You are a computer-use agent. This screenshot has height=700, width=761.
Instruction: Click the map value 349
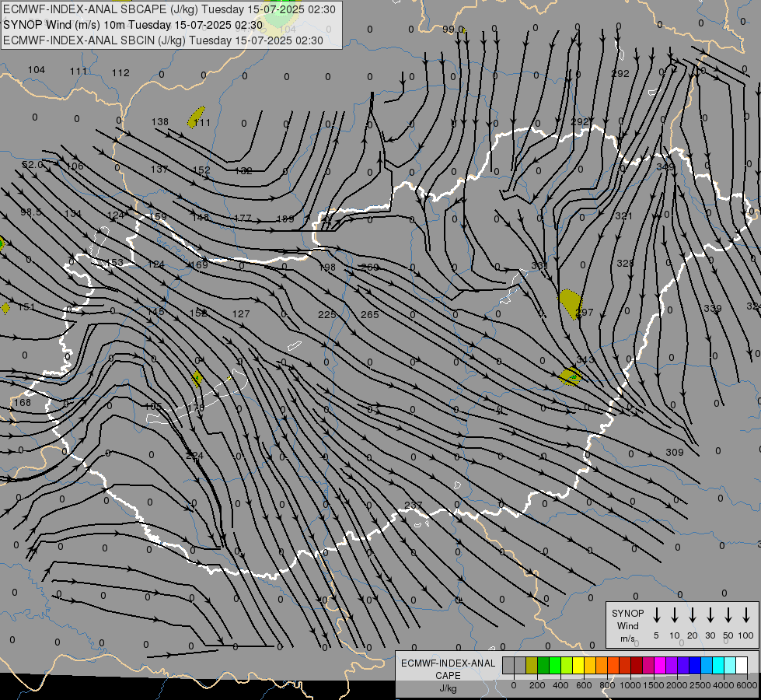665,166
